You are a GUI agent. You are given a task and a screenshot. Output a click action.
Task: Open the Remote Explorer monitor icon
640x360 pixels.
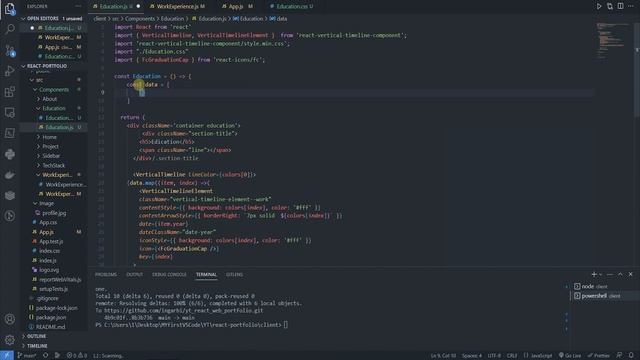10,113
